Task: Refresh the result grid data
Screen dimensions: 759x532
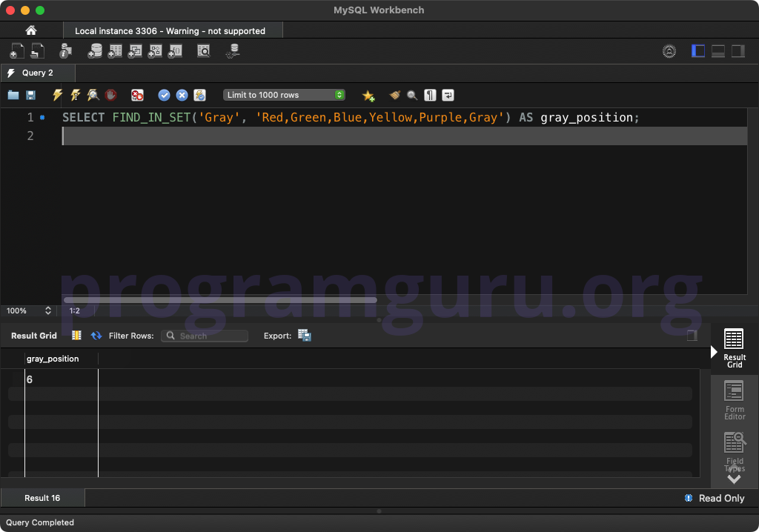Action: pos(96,336)
